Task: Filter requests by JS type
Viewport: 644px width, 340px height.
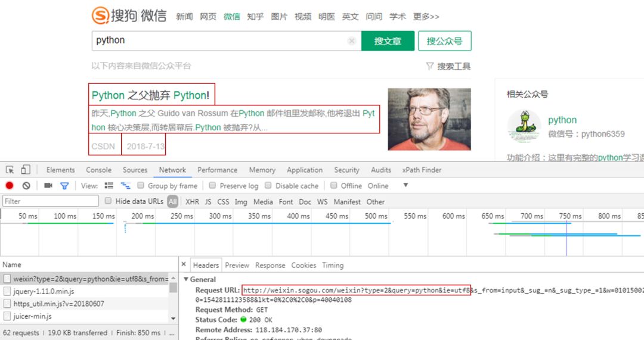Action: (x=208, y=202)
